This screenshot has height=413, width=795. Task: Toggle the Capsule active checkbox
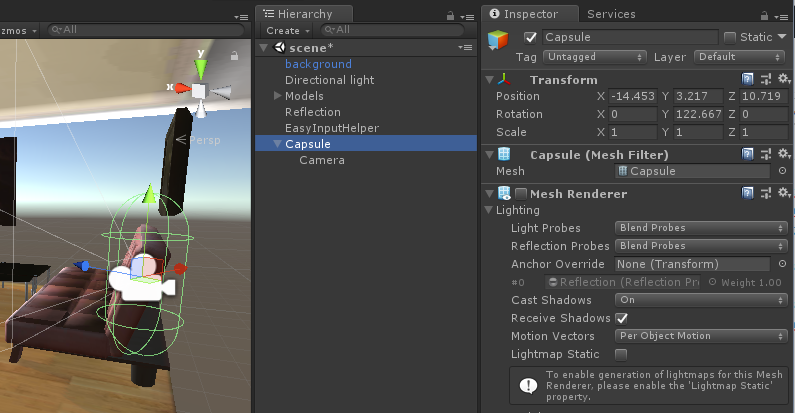[530, 37]
